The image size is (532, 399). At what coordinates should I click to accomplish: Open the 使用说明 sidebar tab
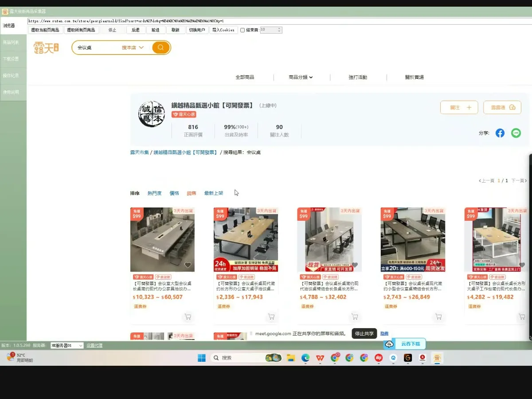11,92
